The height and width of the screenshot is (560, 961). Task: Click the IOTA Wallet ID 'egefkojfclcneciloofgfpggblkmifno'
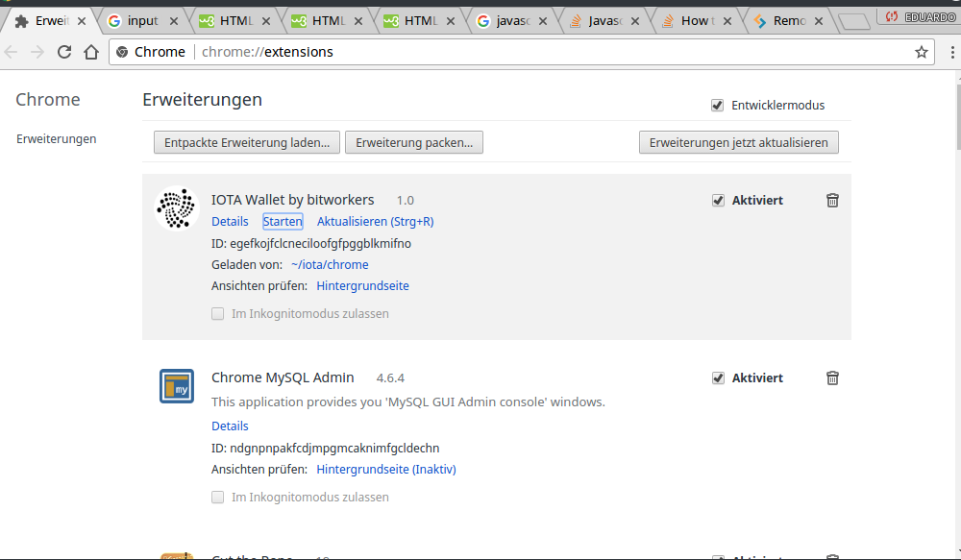(x=321, y=244)
